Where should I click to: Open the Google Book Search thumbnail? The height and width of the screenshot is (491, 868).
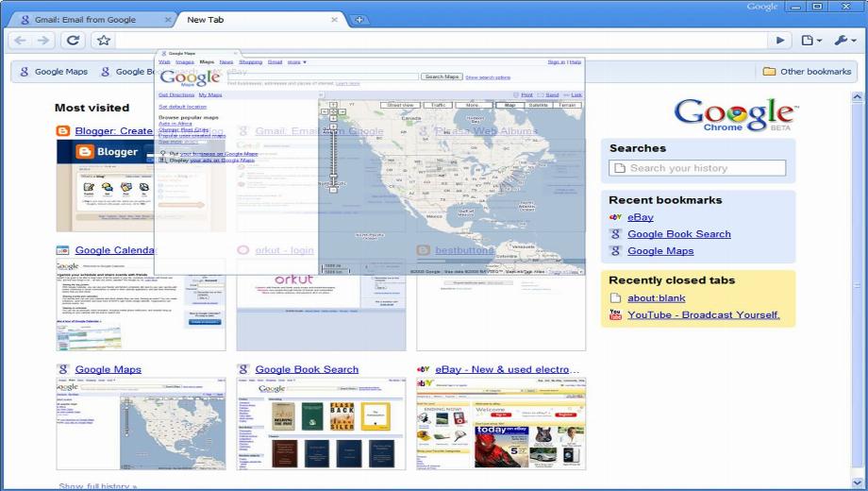321,424
